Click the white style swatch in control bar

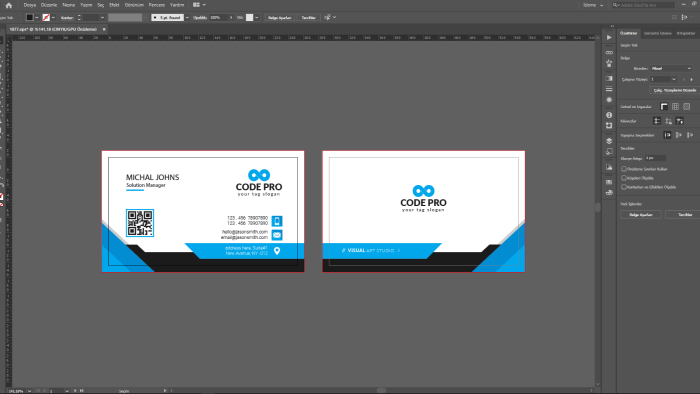[x=250, y=17]
